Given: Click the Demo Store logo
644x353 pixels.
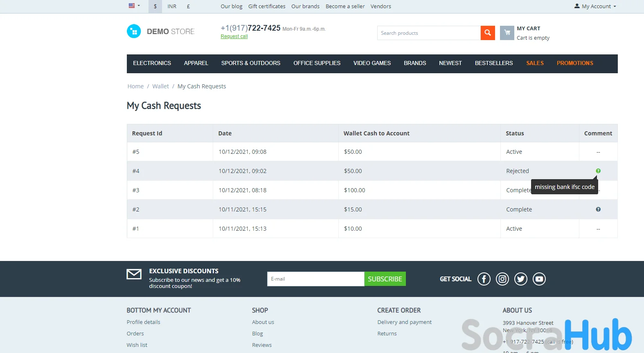Looking at the screenshot, I should (x=161, y=31).
